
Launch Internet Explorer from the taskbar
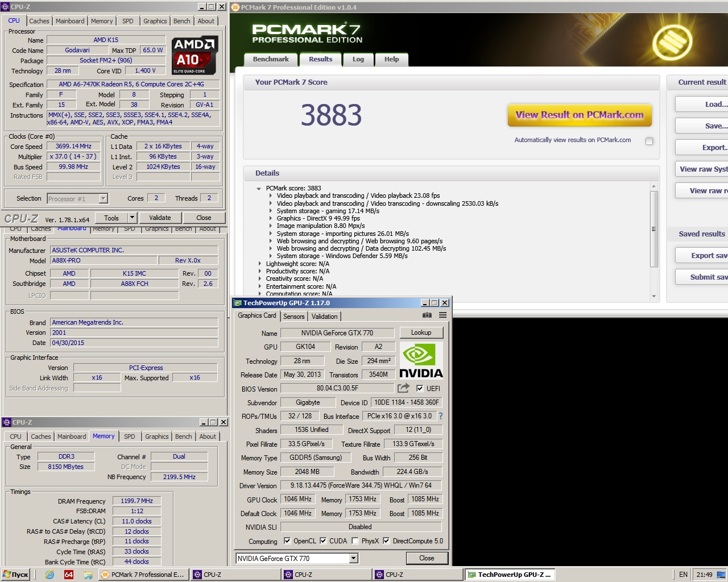click(49, 575)
